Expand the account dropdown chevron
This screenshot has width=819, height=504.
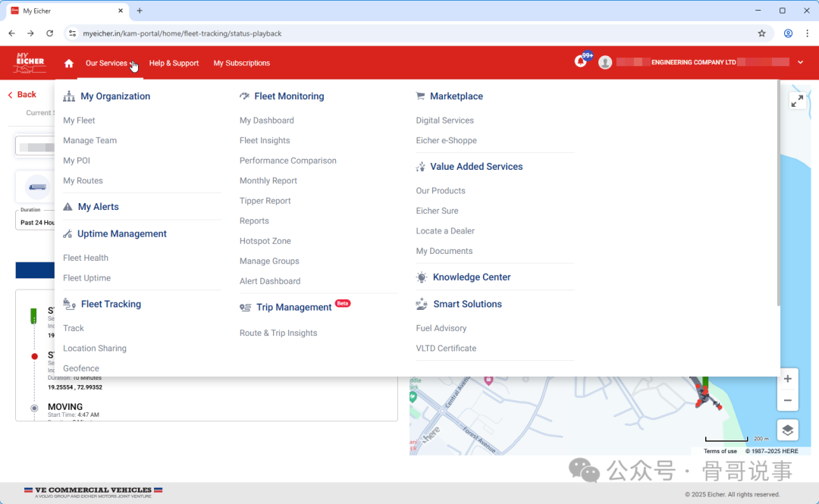[x=800, y=62]
